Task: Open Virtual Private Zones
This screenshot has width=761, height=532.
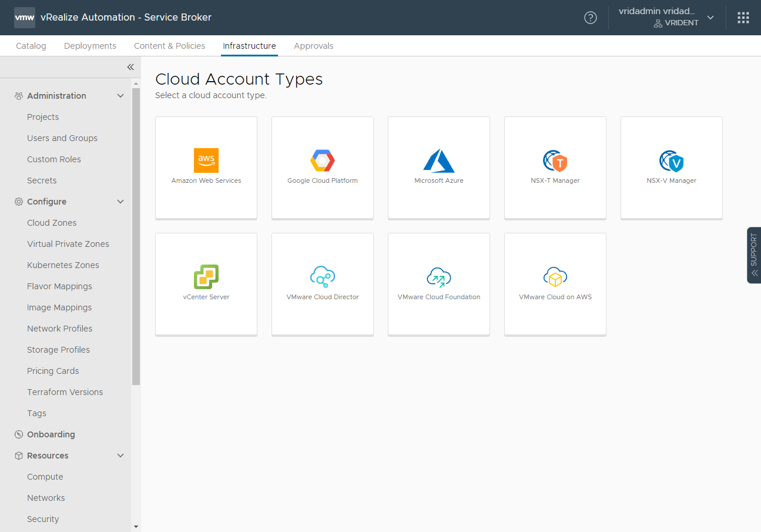Action: pyautogui.click(x=68, y=244)
